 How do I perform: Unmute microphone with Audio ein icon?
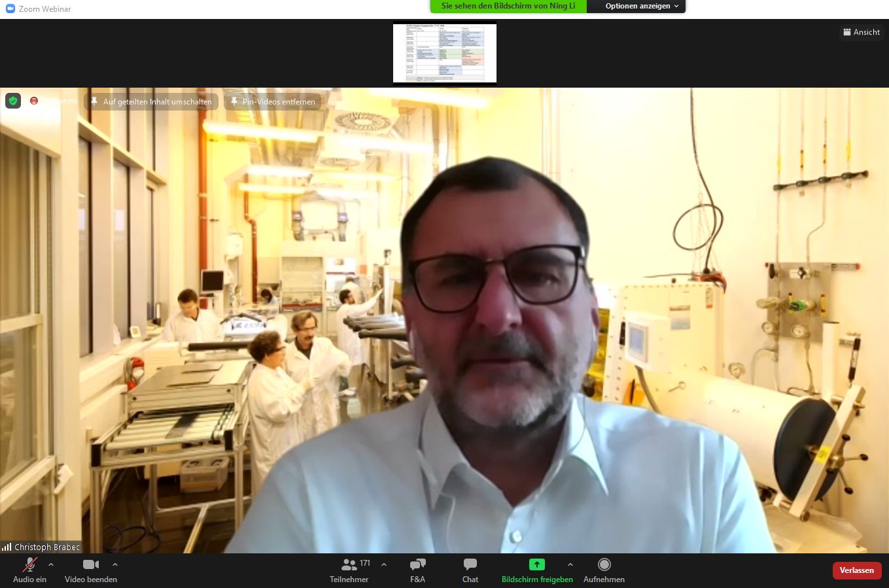pyautogui.click(x=29, y=565)
